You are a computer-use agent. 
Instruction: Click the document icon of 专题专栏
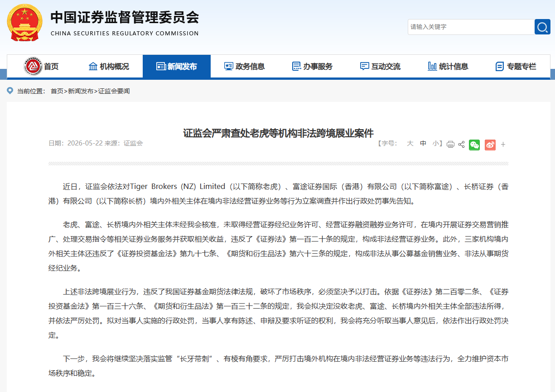(x=500, y=66)
